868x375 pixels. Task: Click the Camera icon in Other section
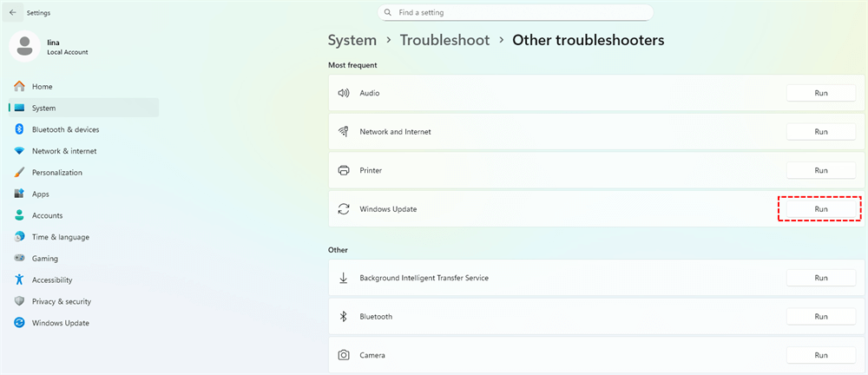point(344,355)
